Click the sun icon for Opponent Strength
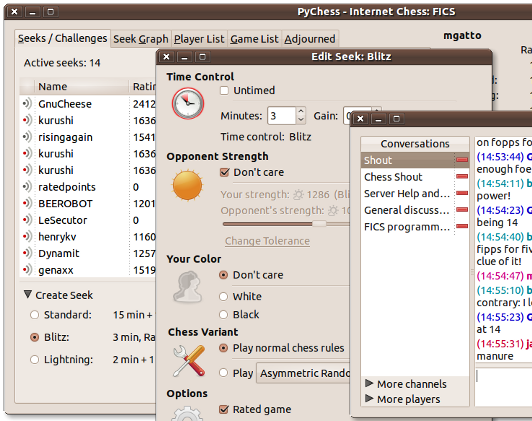532x421 pixels. 187,186
